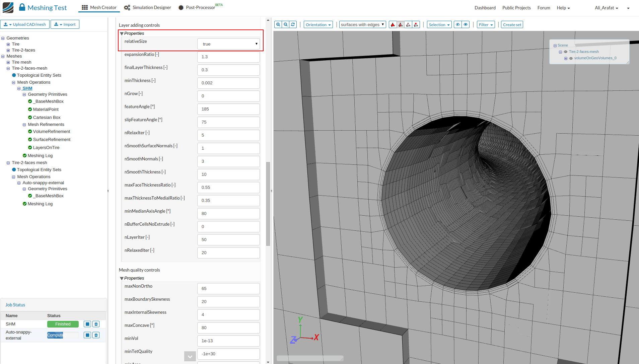Click the Auto-snappy-external Computing progress bar
The height and width of the screenshot is (364, 639).
(63, 335)
